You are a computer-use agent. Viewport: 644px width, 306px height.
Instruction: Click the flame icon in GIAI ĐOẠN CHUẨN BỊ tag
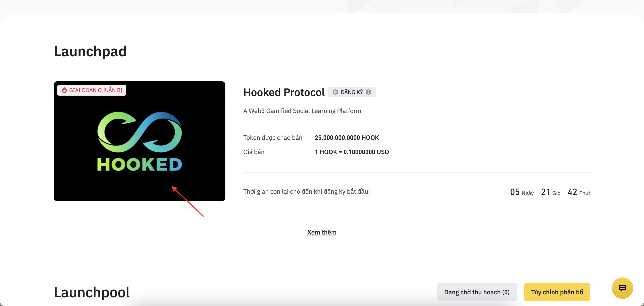point(64,90)
